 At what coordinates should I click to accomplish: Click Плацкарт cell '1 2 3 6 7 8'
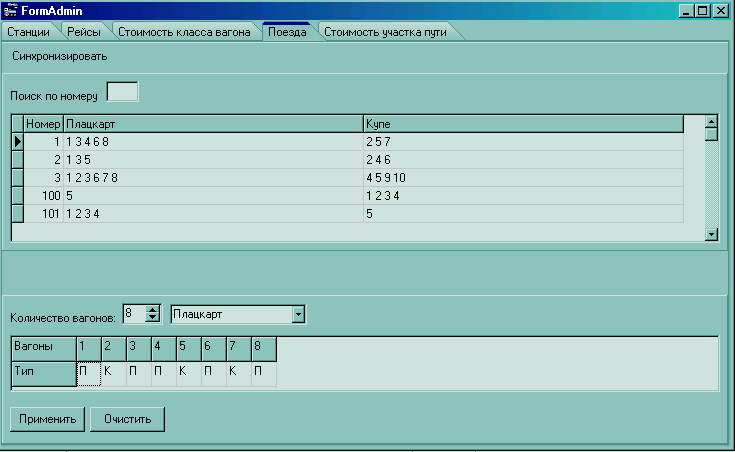213,178
